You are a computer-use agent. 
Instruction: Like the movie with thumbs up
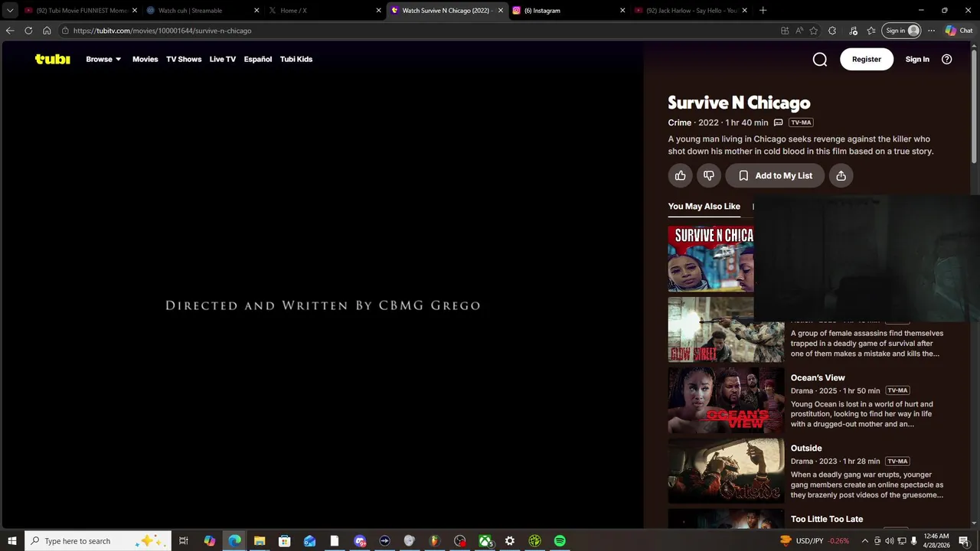point(680,175)
